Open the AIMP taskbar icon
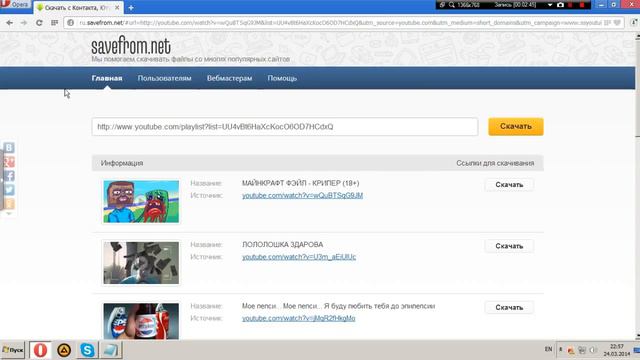 [64, 350]
